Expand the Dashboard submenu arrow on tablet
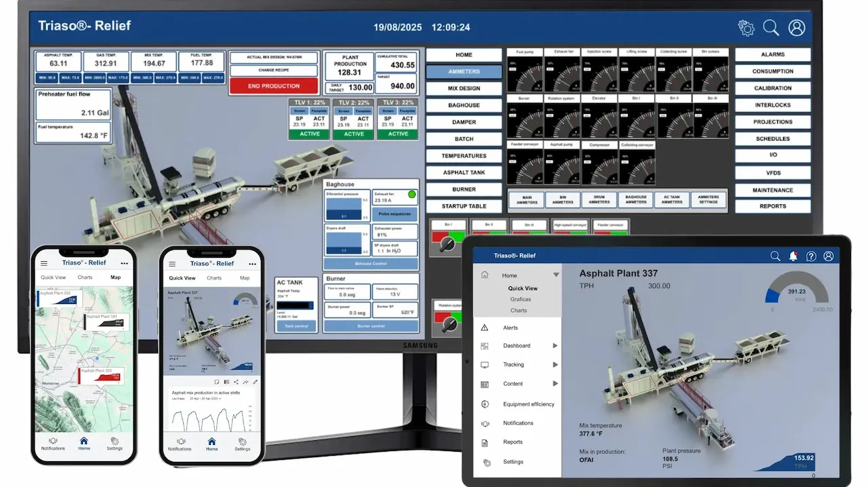The height and width of the screenshot is (487, 868). click(x=555, y=346)
